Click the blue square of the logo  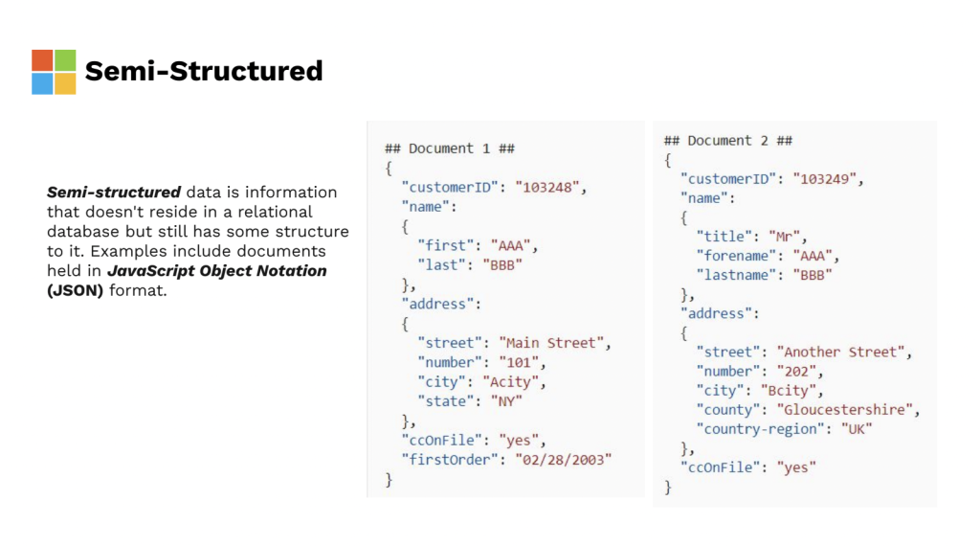pyautogui.click(x=42, y=83)
